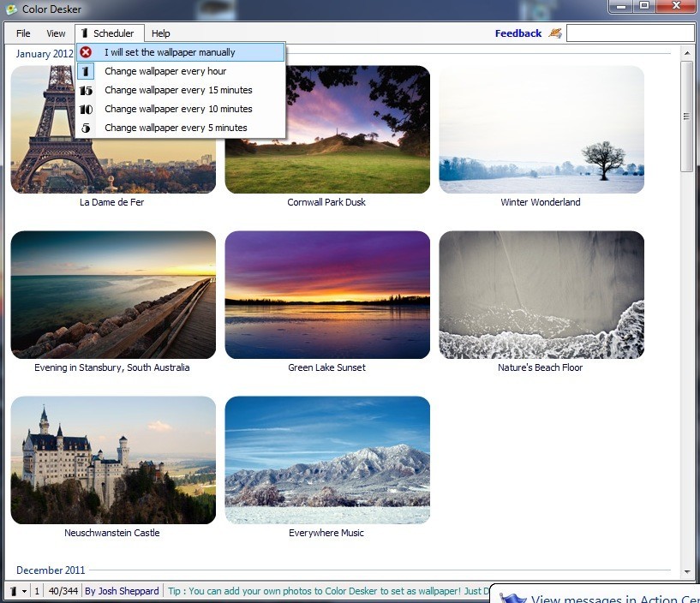The image size is (700, 603).
Task: Open the Help menu
Action: point(160,33)
